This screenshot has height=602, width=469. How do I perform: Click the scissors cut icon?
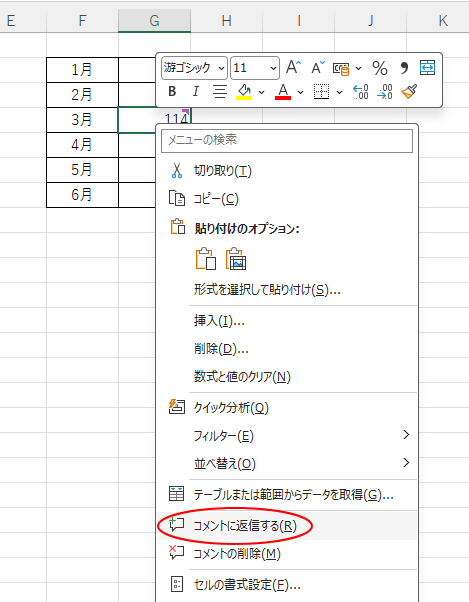(x=177, y=170)
